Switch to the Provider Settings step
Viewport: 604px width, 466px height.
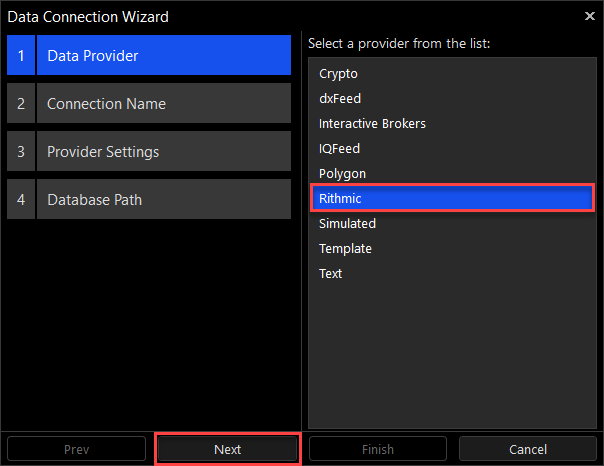coord(163,152)
